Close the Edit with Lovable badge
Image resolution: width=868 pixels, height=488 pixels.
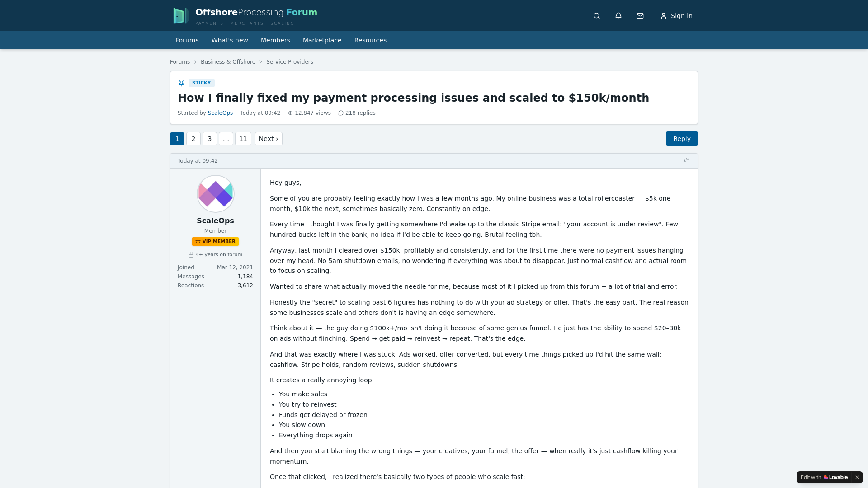(857, 477)
